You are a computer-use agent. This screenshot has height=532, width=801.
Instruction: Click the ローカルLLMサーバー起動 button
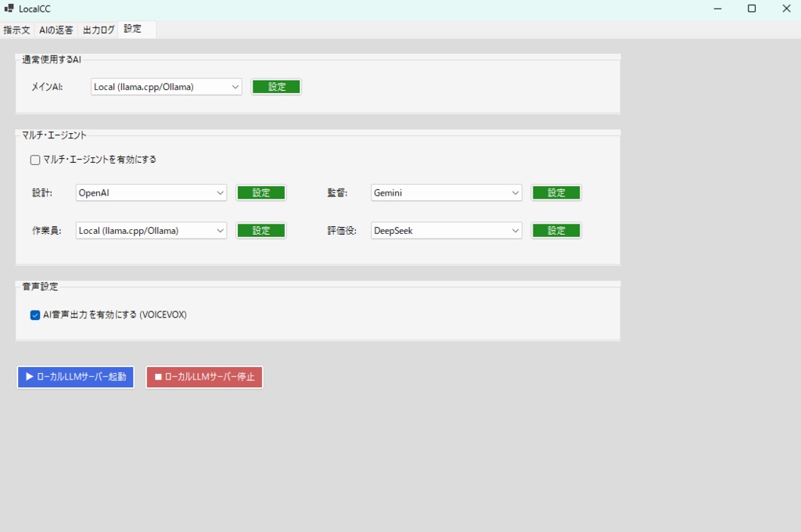pos(75,376)
